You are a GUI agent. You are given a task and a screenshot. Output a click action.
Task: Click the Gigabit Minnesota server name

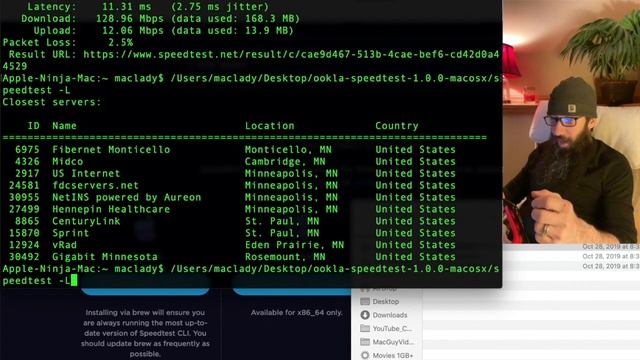(105, 257)
